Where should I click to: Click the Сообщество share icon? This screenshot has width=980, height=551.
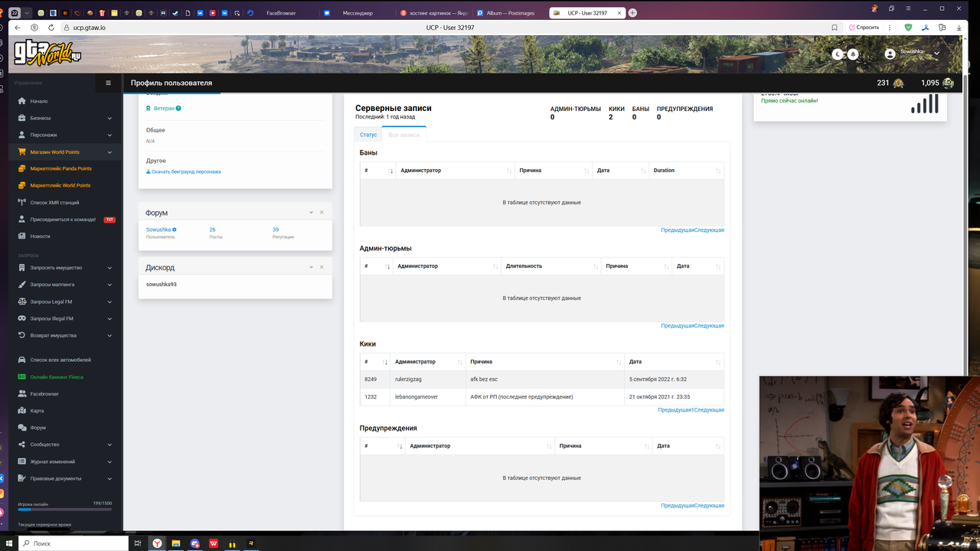tap(22, 445)
